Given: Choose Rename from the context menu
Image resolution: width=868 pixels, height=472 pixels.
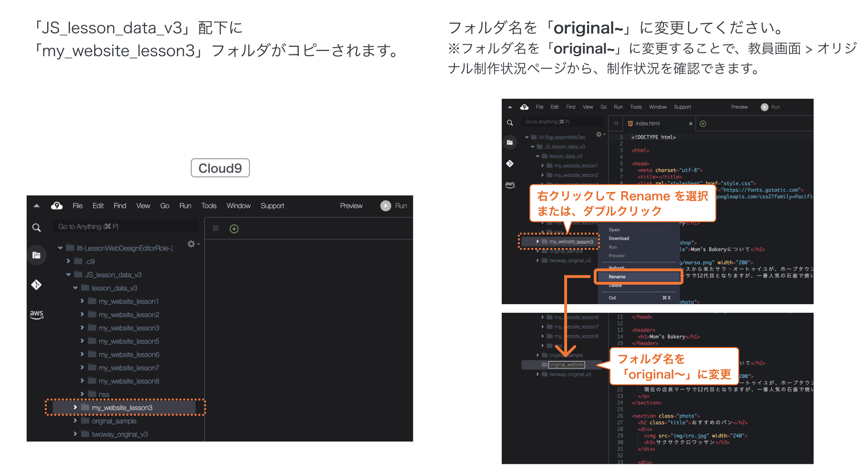Looking at the screenshot, I should pyautogui.click(x=617, y=277).
